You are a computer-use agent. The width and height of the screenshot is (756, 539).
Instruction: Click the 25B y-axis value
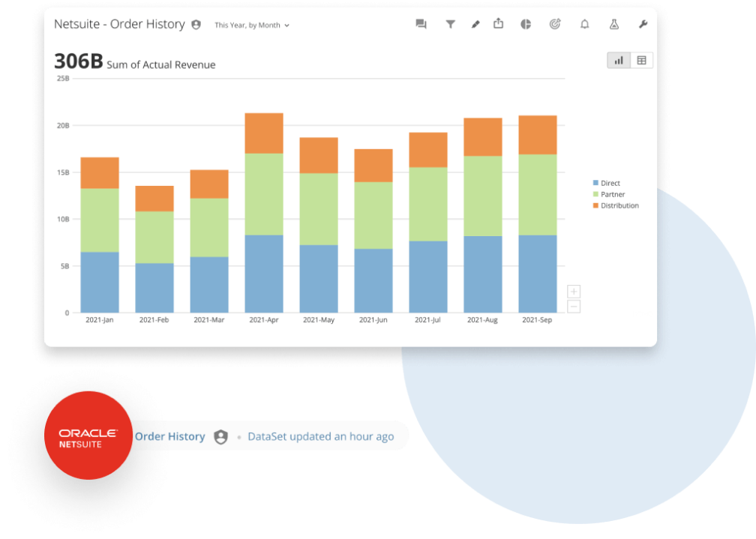tap(63, 78)
